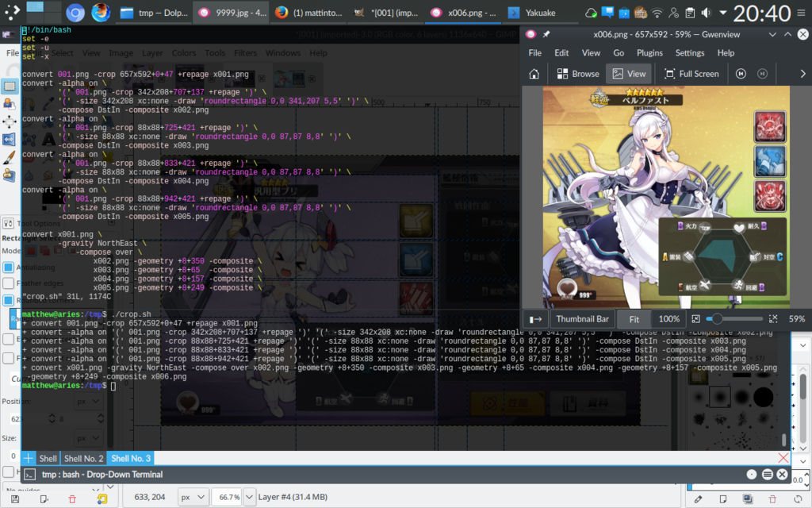The height and width of the screenshot is (508, 812).
Task: Click Yakuake terminal icon in title bar
Action: pos(30,475)
